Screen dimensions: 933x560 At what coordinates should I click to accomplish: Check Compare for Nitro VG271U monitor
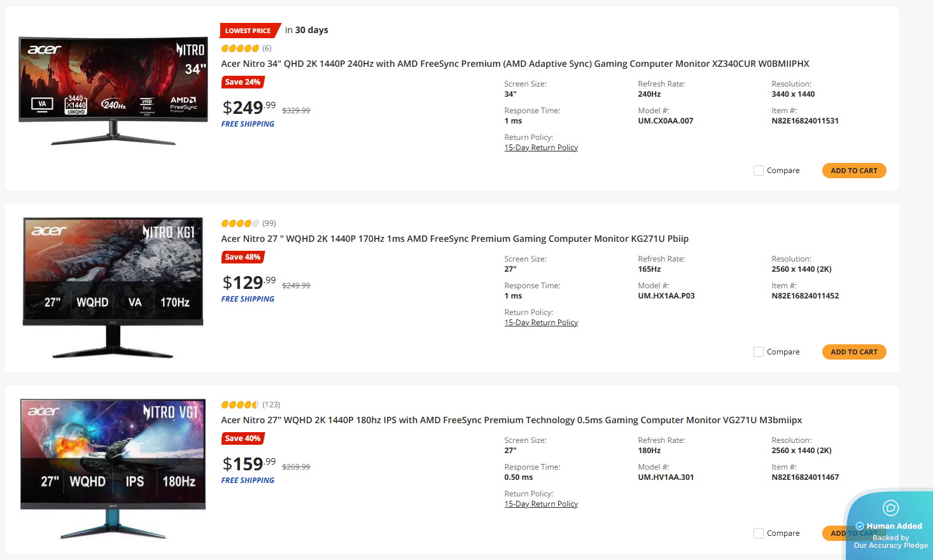coord(759,533)
